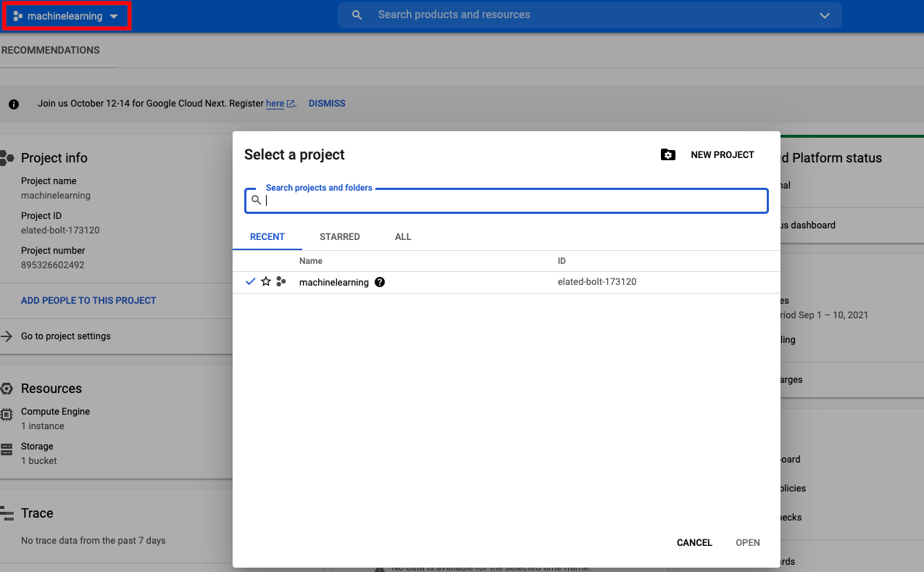Click the New Project folder icon
The width and height of the screenshot is (924, 572).
tap(668, 154)
